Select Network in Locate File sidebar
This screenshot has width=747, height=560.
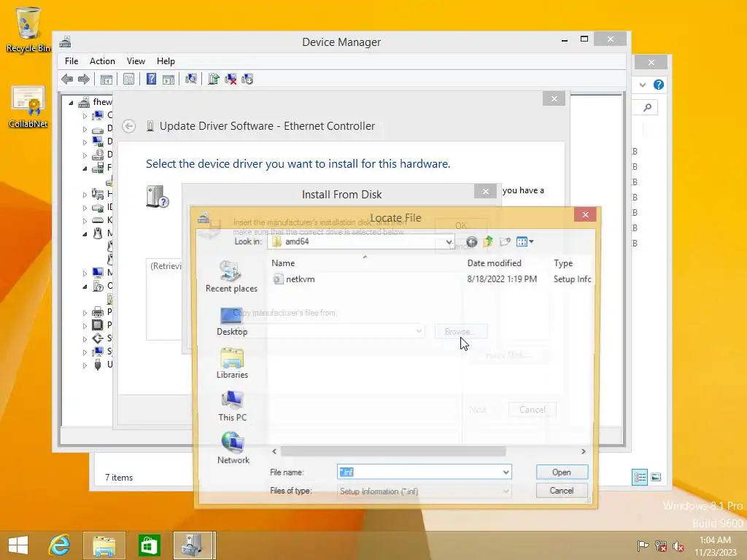tap(233, 448)
